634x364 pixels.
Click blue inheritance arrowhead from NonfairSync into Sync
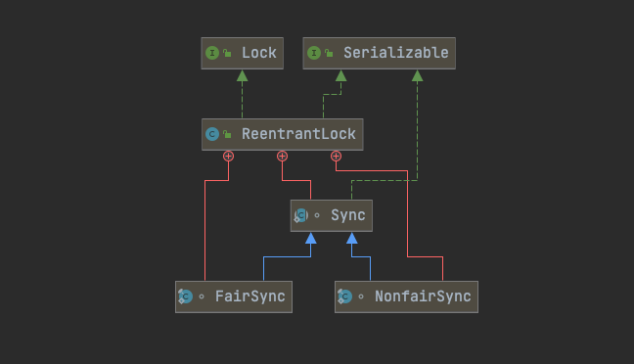(x=352, y=238)
